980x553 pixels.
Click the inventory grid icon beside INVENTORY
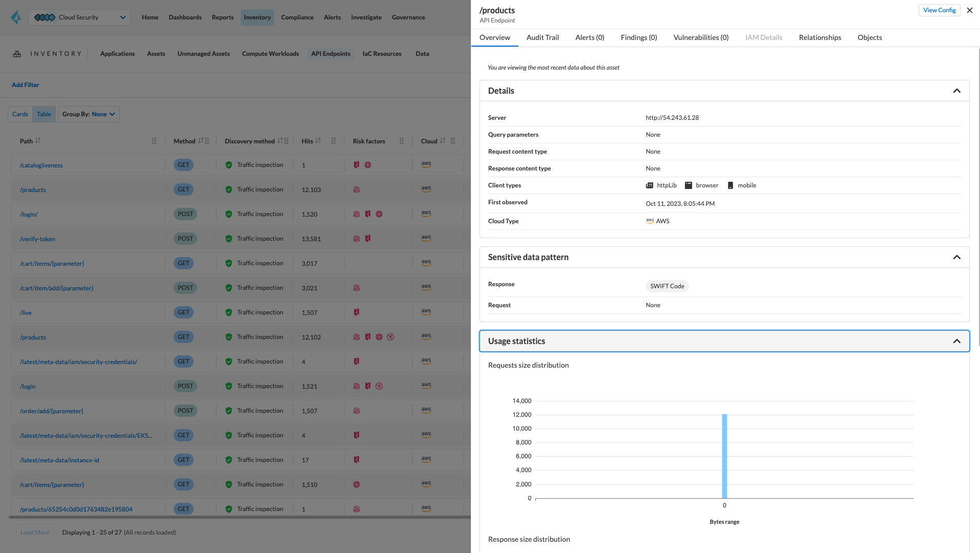(x=17, y=53)
